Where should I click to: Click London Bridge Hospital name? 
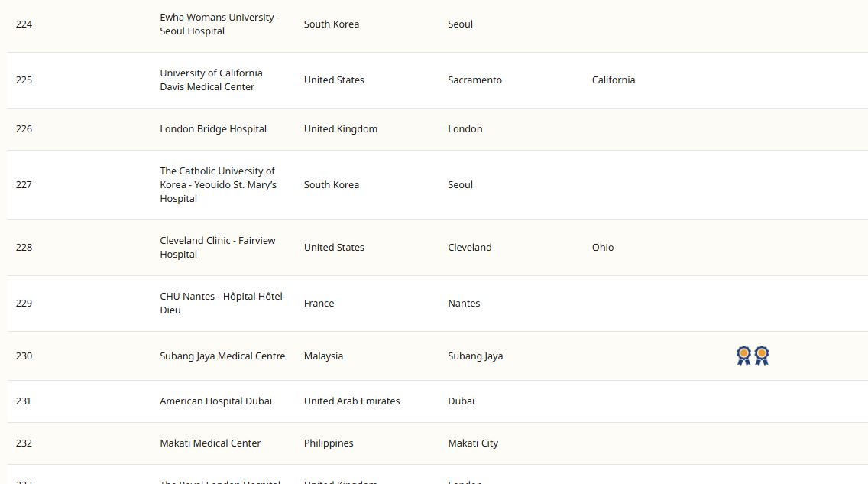click(213, 129)
